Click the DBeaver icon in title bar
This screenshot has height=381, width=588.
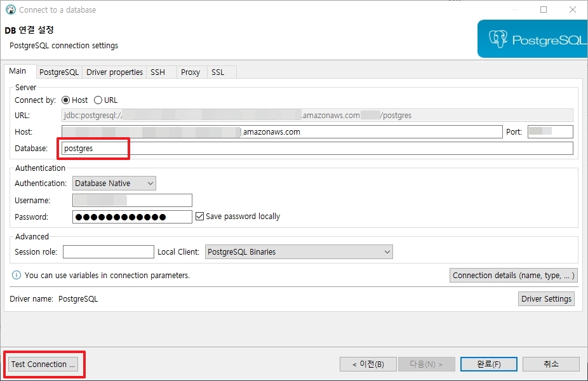click(11, 10)
